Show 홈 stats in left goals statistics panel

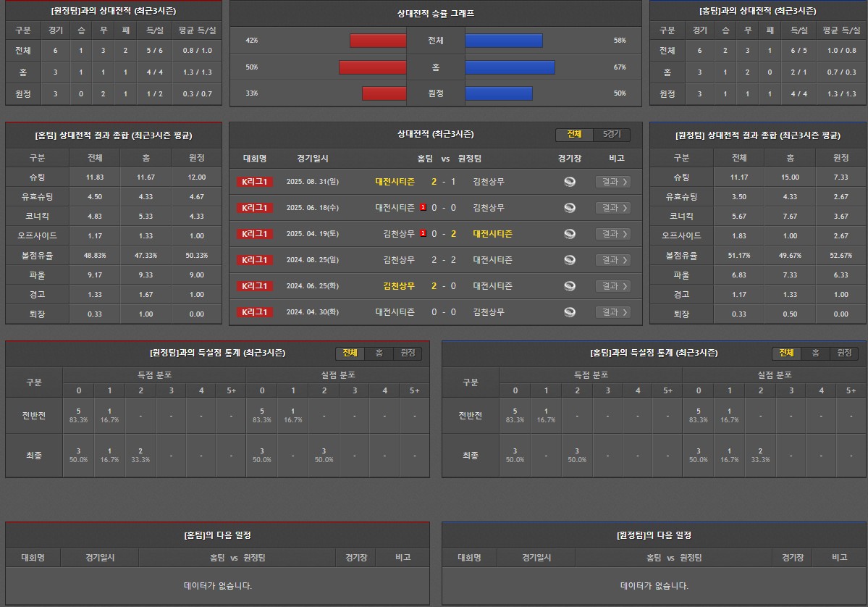pos(379,353)
